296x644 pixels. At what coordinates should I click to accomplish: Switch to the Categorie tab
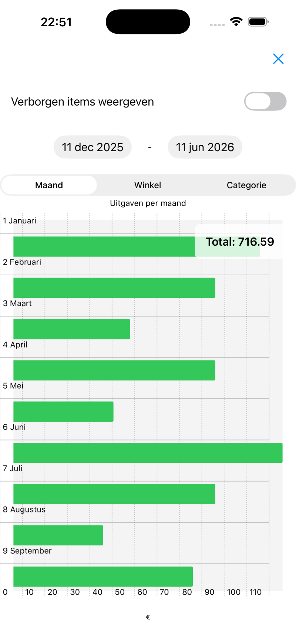(246, 185)
